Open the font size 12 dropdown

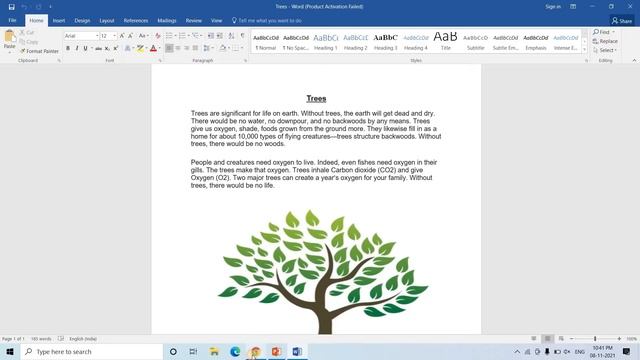click(115, 36)
